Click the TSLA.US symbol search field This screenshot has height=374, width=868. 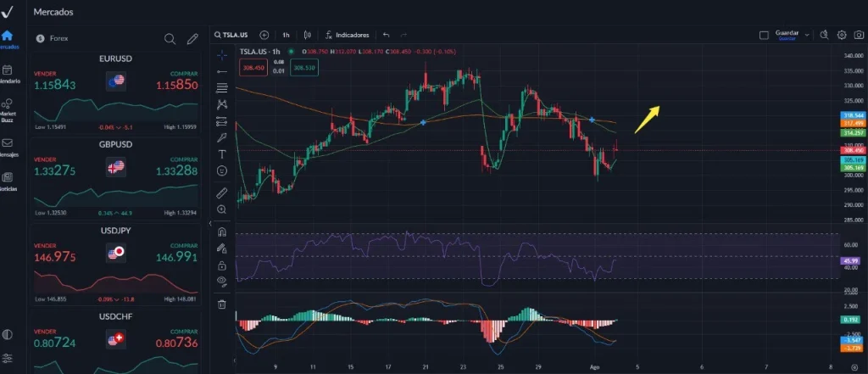click(x=232, y=35)
